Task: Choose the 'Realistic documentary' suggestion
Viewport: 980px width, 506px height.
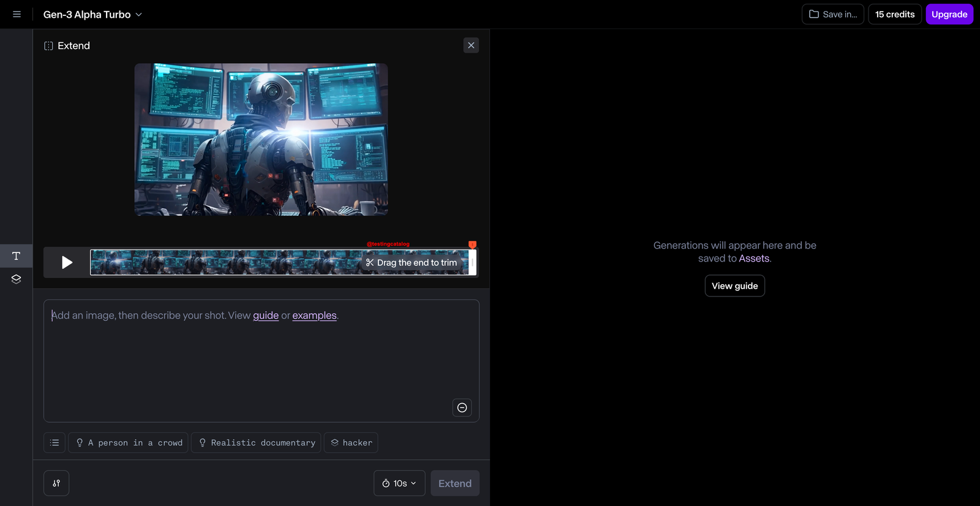Action: point(256,443)
